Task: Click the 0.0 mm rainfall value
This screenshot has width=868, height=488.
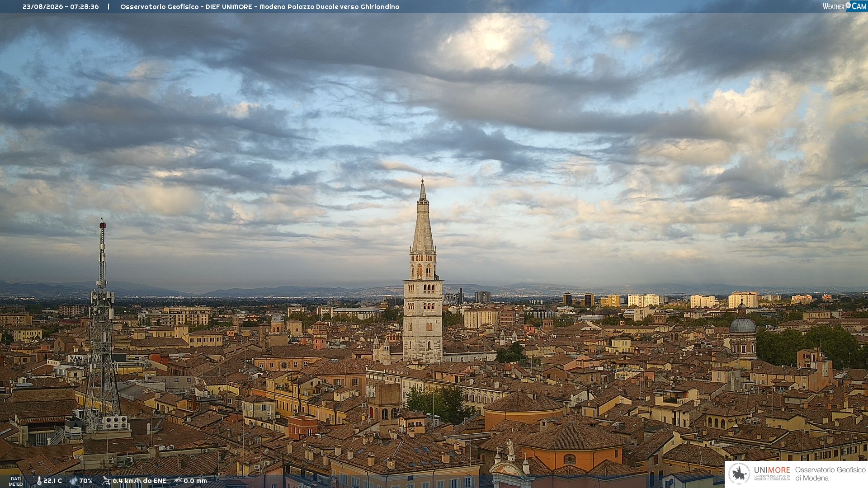Action: 195,481
